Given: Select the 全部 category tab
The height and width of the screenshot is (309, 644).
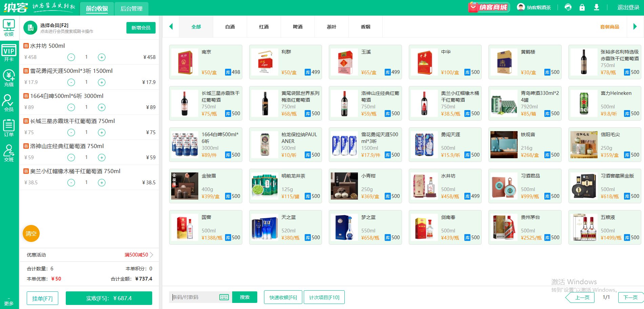Looking at the screenshot, I should [196, 27].
